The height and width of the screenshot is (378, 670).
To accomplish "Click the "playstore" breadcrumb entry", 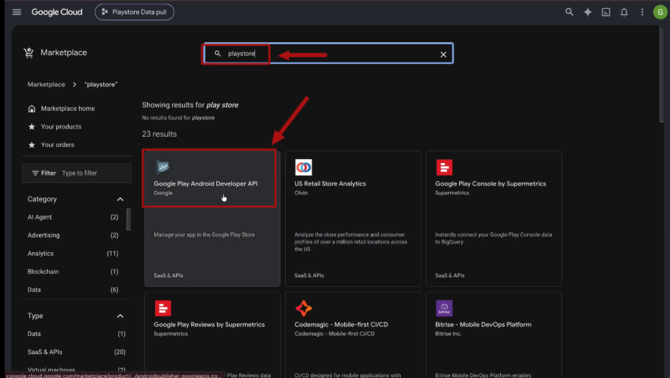I will pyautogui.click(x=101, y=85).
